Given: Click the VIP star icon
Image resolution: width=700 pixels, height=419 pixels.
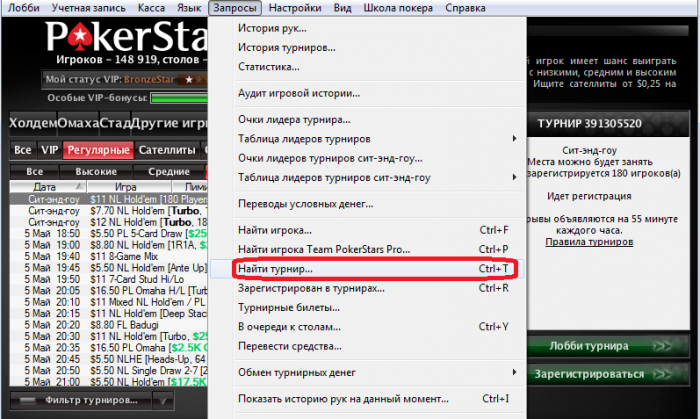Looking at the screenshot, I should click(x=189, y=79).
